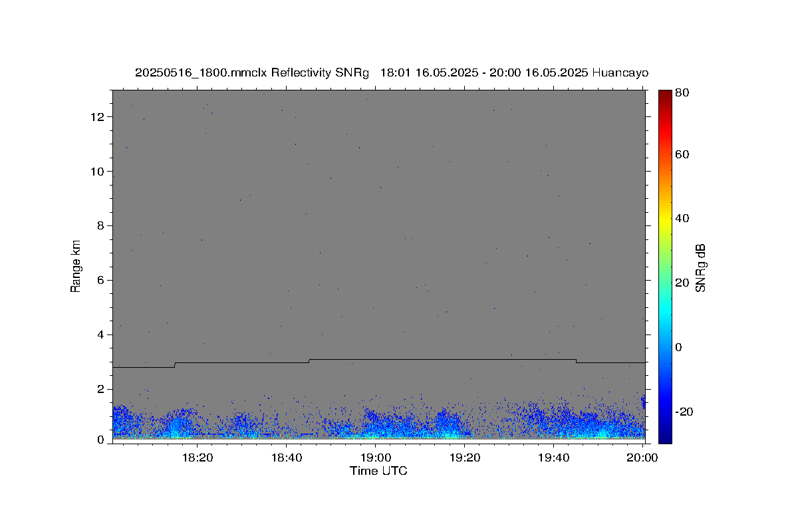Click the colorbar value 40
This screenshot has width=798, height=532.
click(x=683, y=218)
